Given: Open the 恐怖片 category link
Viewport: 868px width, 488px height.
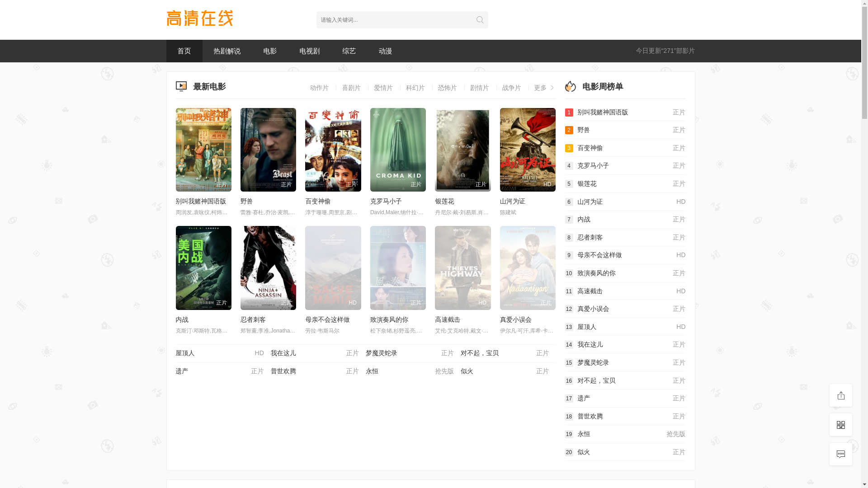Looking at the screenshot, I should coord(447,88).
